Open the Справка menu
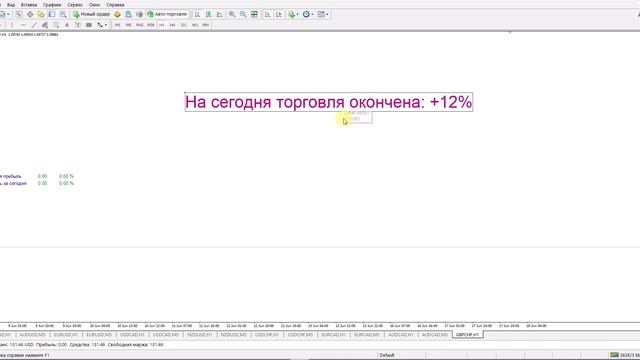640x360 pixels. (115, 5)
